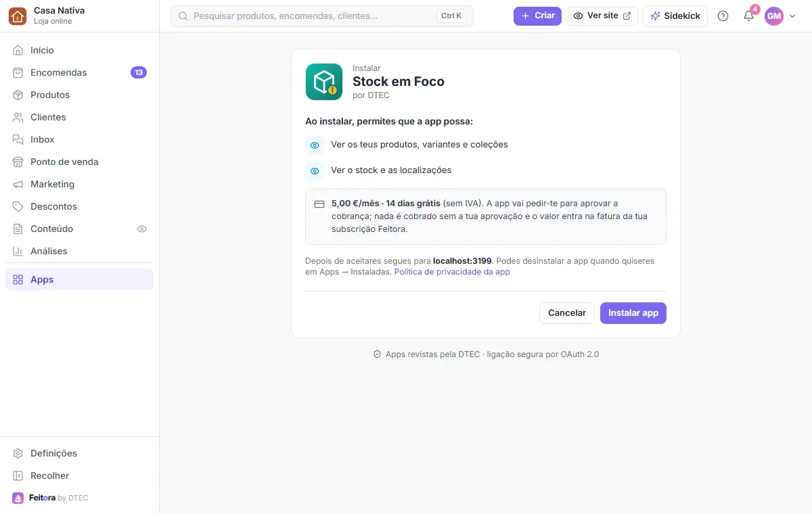The width and height of the screenshot is (812, 514).
Task: Click the 'localhost:3199' text
Action: click(462, 261)
